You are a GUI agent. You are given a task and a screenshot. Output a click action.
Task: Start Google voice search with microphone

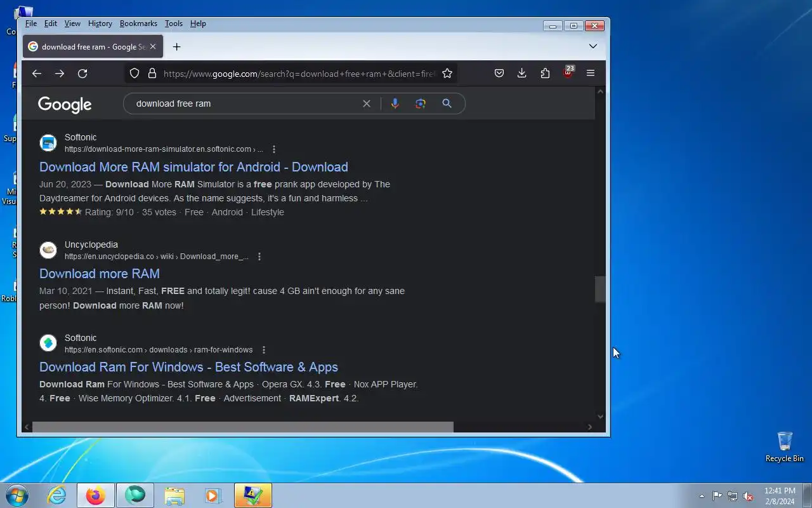pos(395,104)
